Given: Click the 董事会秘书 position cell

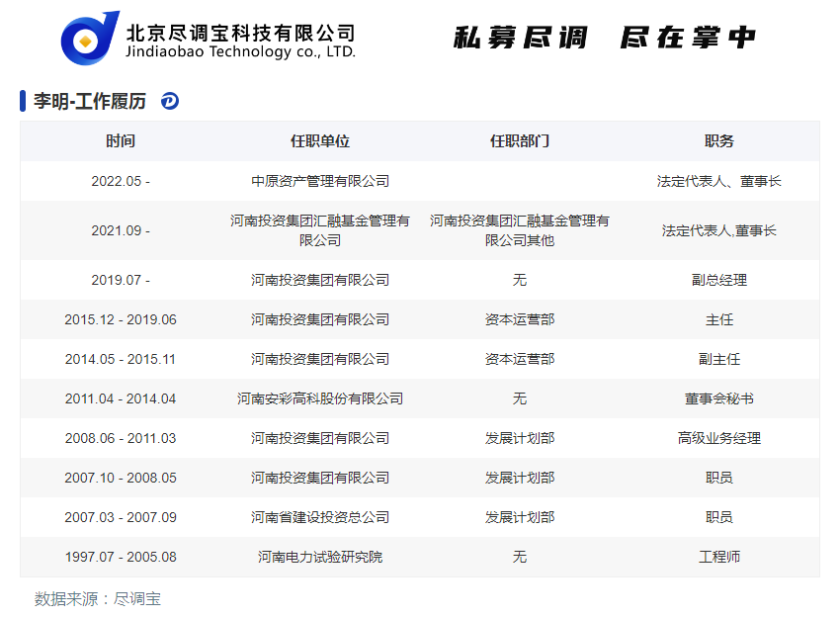Looking at the screenshot, I should click(x=718, y=398).
